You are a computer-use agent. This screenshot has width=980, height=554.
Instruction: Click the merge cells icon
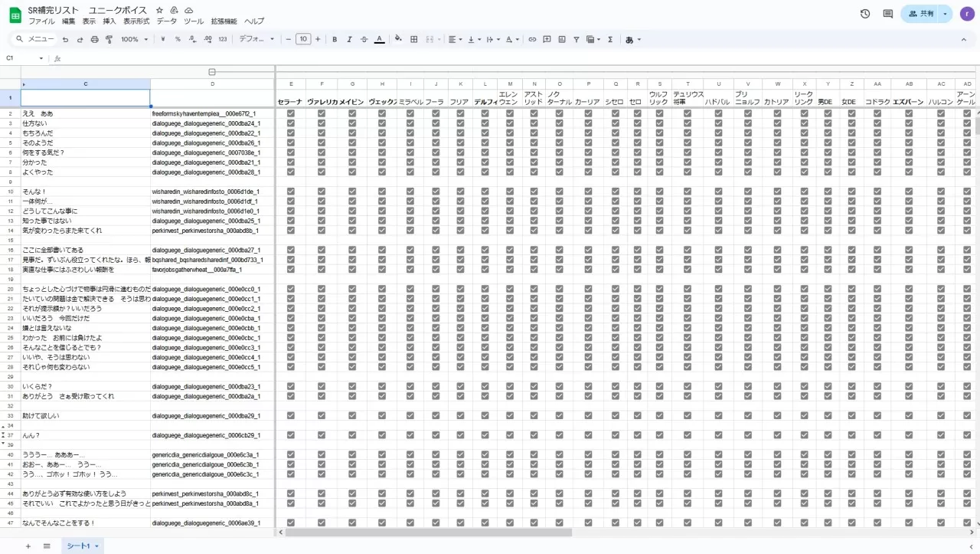pyautogui.click(x=430, y=39)
